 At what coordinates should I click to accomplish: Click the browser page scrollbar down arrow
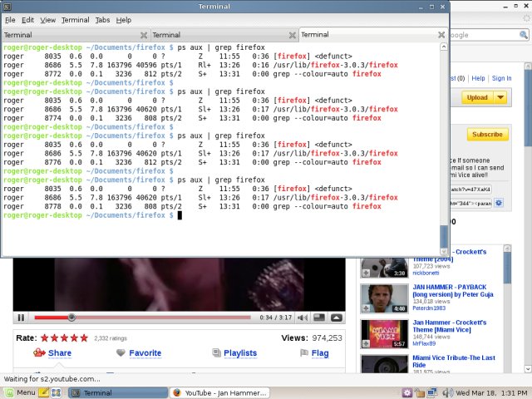tap(528, 369)
